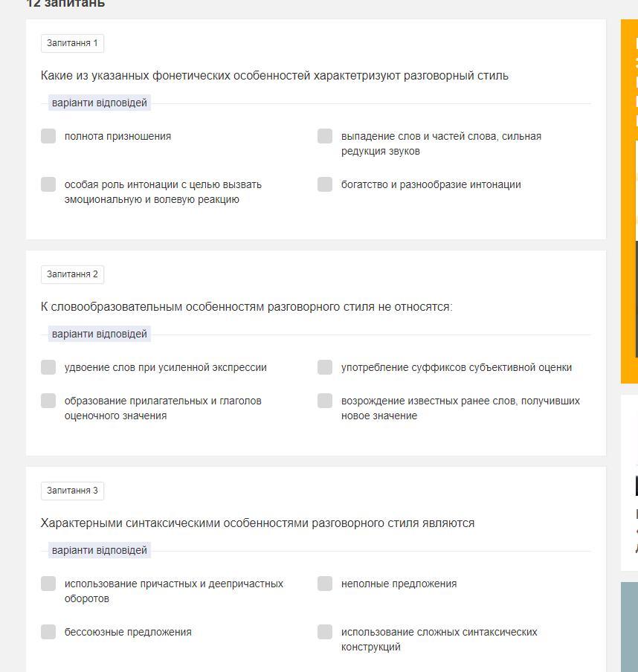Click the 'Запитання 2' label badge

[72, 274]
